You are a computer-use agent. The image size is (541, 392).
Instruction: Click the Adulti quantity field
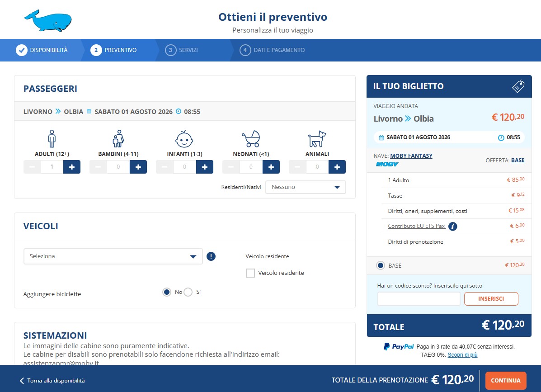pyautogui.click(x=52, y=167)
